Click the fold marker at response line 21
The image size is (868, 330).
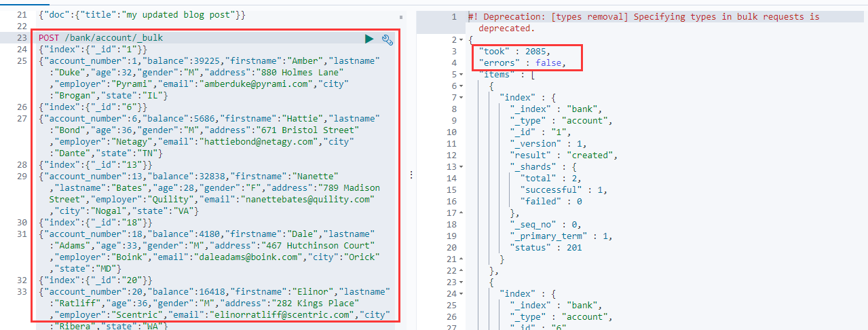point(461,259)
